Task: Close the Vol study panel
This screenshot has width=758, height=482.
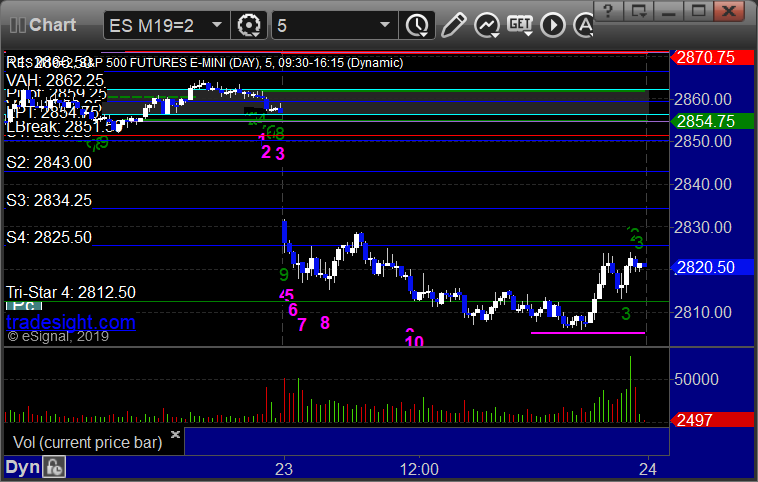Action: point(175,434)
